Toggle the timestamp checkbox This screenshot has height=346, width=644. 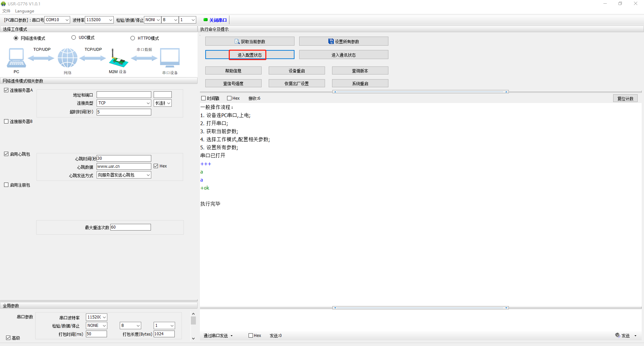(204, 98)
